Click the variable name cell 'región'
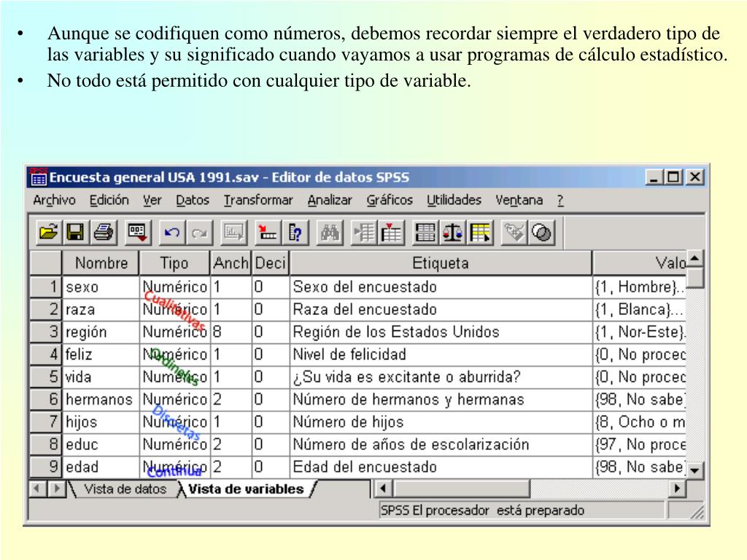The width and height of the screenshot is (747, 560). (x=101, y=332)
